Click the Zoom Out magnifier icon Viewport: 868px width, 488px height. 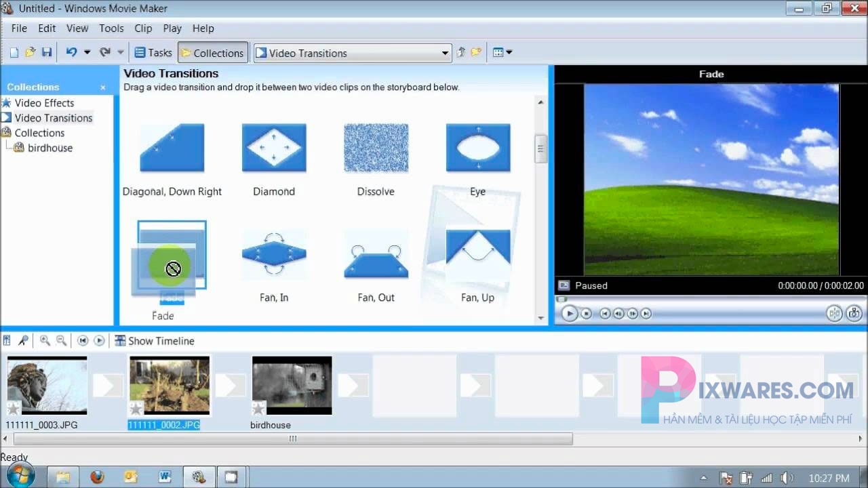(61, 341)
